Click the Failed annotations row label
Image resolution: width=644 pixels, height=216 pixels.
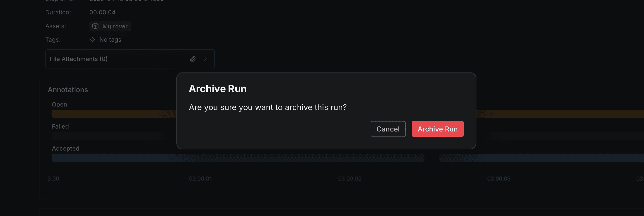[60, 126]
